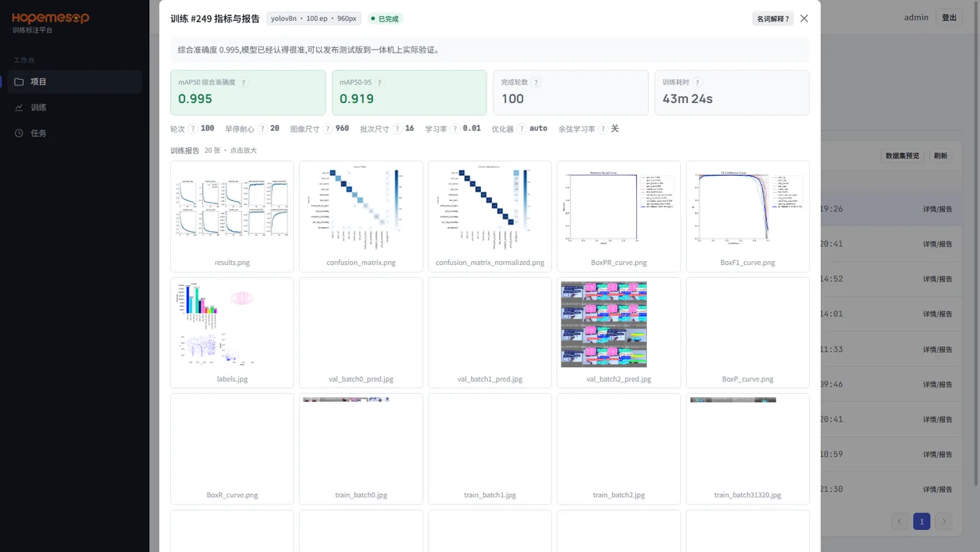Open 详情/报告 for the 21:30 row
The image size is (980, 552).
(937, 489)
